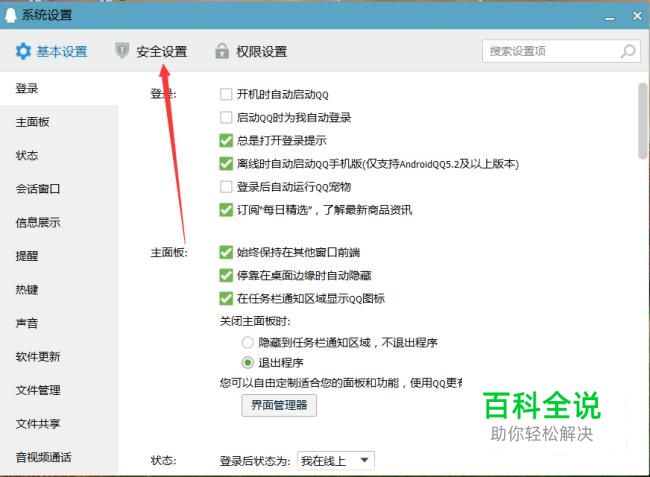This screenshot has width=650, height=477.
Task: Uncheck 离线时自动启动QQ手机版 option
Action: [x=226, y=164]
